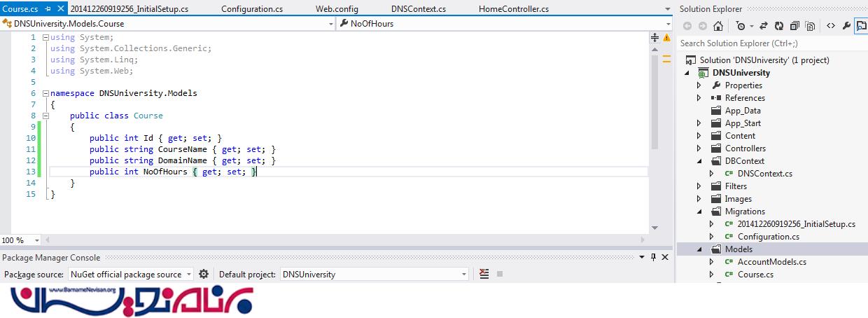
Task: Toggle Preview Selected Items icon
Action: [x=861, y=26]
